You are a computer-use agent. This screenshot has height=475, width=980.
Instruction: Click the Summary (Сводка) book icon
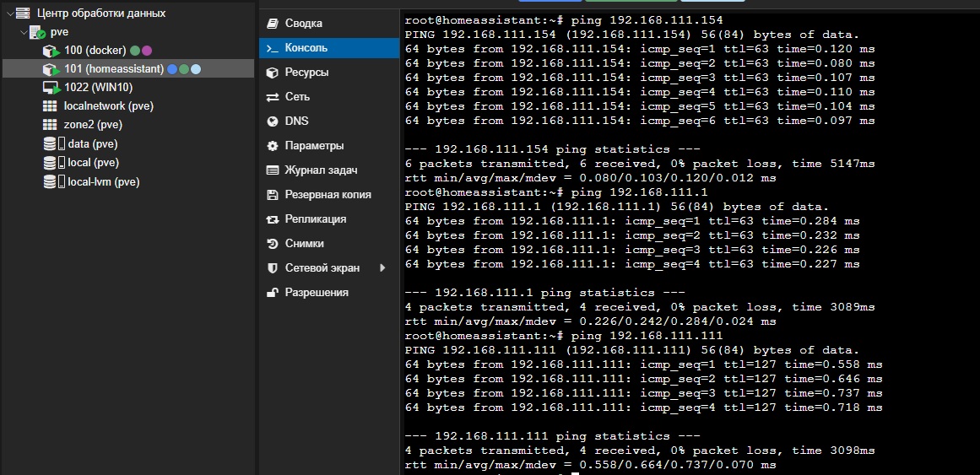(x=272, y=24)
